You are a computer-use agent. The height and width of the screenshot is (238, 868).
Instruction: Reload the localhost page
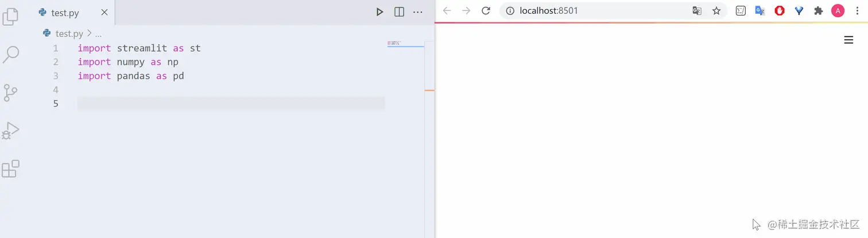click(x=486, y=10)
